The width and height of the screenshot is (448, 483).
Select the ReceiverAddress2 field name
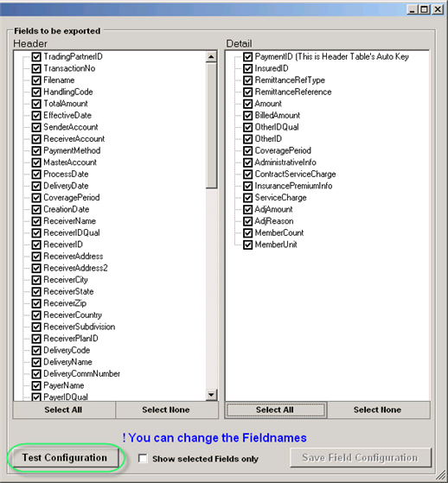[x=75, y=268]
